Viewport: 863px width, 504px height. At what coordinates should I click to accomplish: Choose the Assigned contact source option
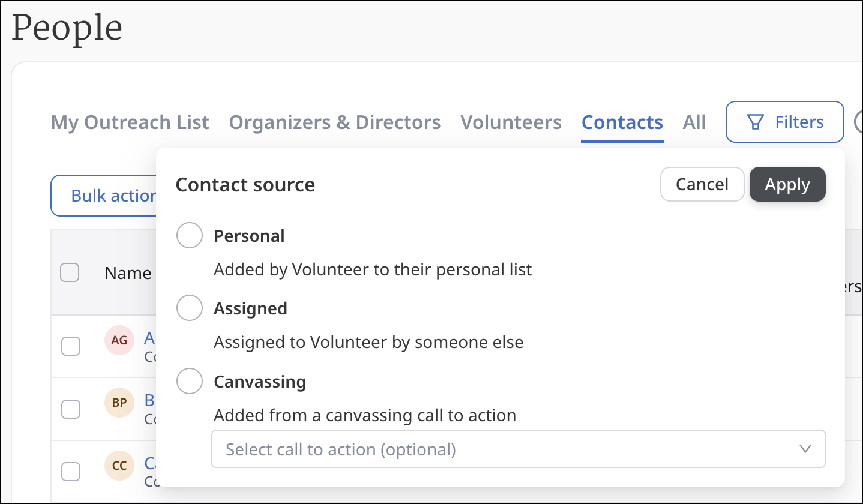click(189, 308)
